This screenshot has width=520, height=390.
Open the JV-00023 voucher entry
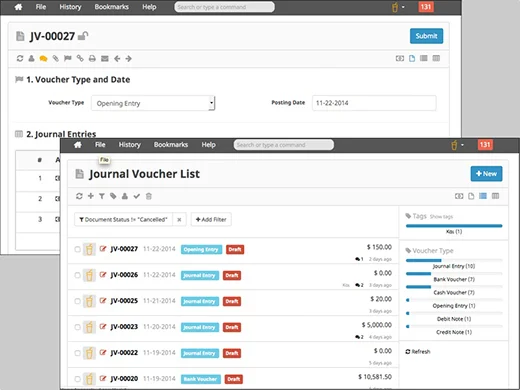tap(124, 327)
